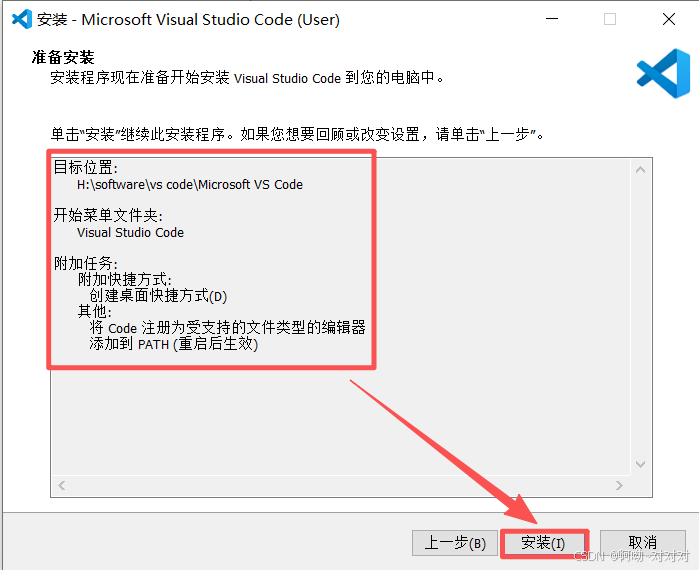Click the 将 Code 注册为受支持的文件类型的编辑器 line
The width and height of the screenshot is (699, 570).
[x=227, y=328]
